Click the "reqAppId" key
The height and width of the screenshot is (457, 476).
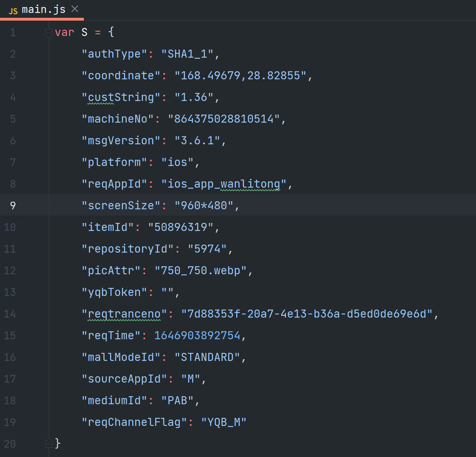click(114, 184)
